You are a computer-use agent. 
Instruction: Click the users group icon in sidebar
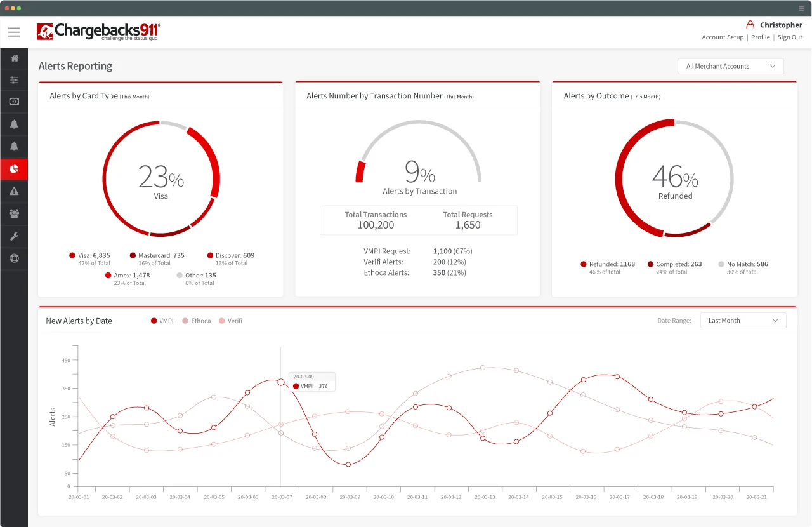click(x=14, y=213)
